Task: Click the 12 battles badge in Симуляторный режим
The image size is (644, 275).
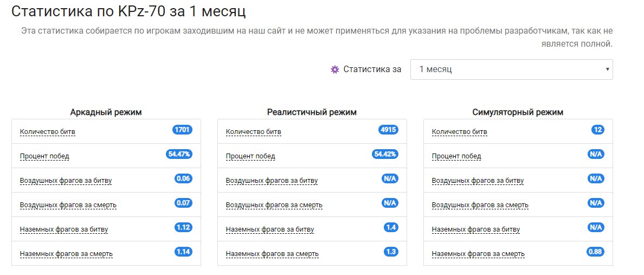Action: [x=598, y=130]
